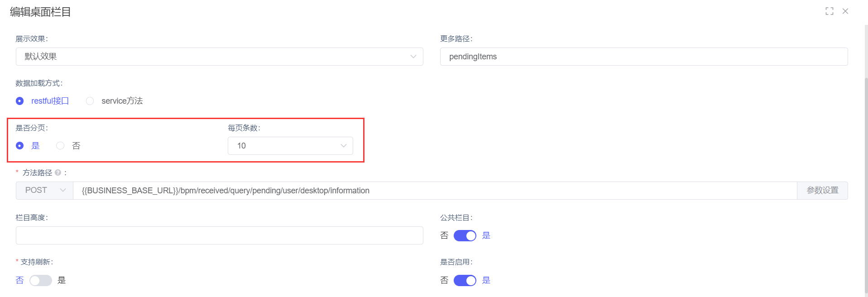Close the 编辑桌面栏目 dialog
Viewport: 868px width, 297px height.
click(x=845, y=11)
